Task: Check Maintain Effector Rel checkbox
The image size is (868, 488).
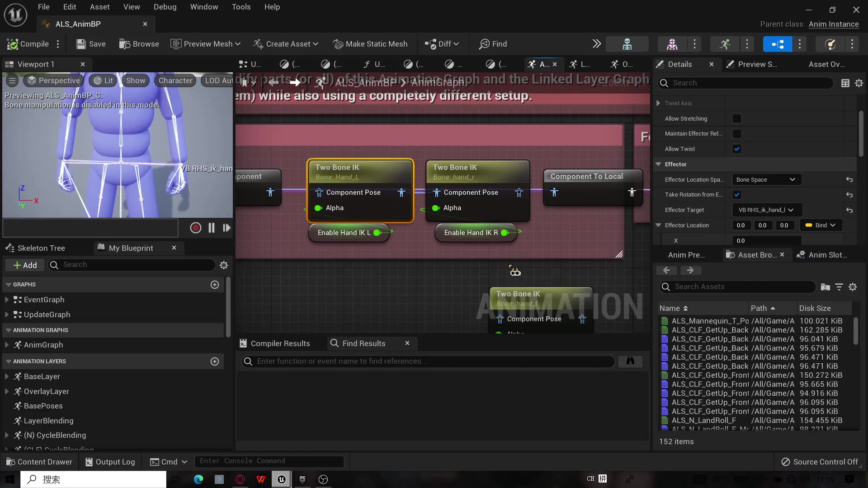Action: click(737, 134)
